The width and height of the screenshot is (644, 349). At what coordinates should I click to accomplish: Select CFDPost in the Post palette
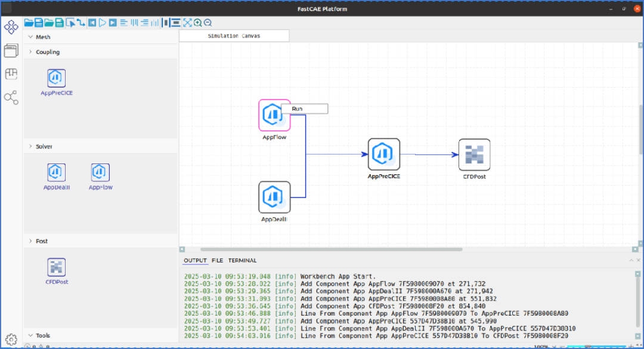point(56,271)
